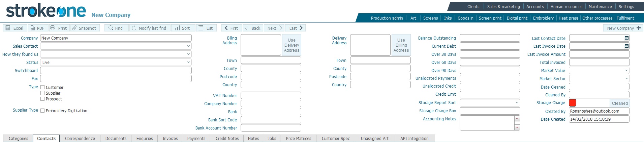This screenshot has width=644, height=142.
Task: Click the Sort toolbar icon
Action: 177,28
